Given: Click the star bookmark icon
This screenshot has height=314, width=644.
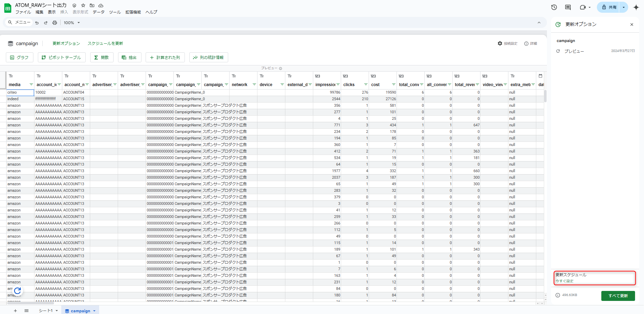Looking at the screenshot, I should 83,6.
